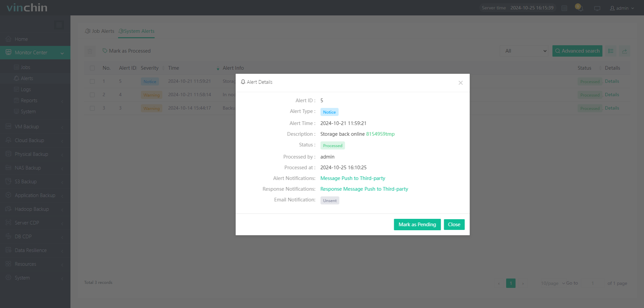This screenshot has height=308, width=644.
Task: Select VM Backup in the sidebar
Action: (x=26, y=126)
